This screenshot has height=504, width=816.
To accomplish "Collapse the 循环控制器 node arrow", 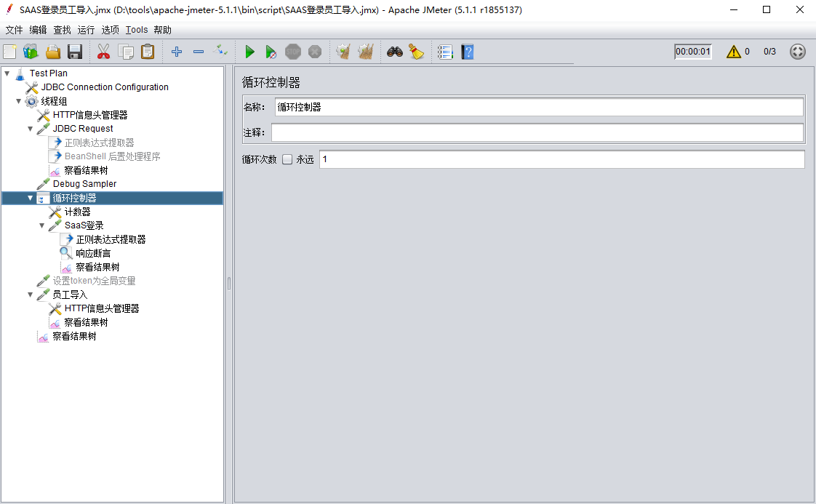I will point(31,198).
